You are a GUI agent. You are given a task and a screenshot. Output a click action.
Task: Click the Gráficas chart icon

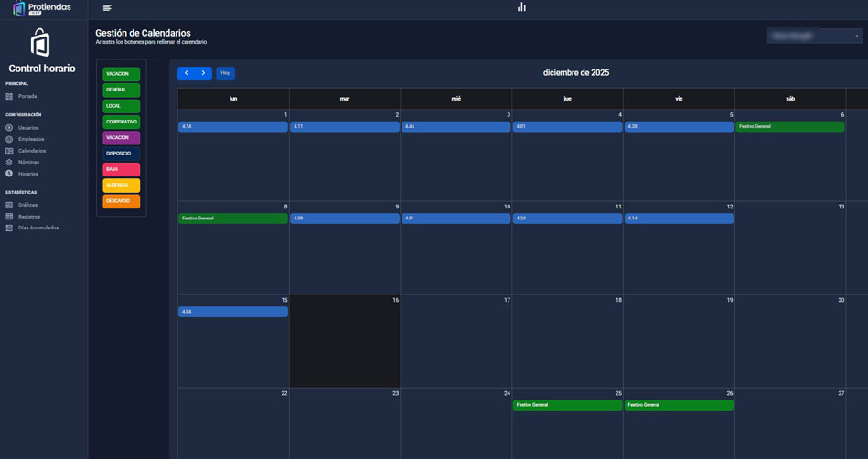pos(9,205)
